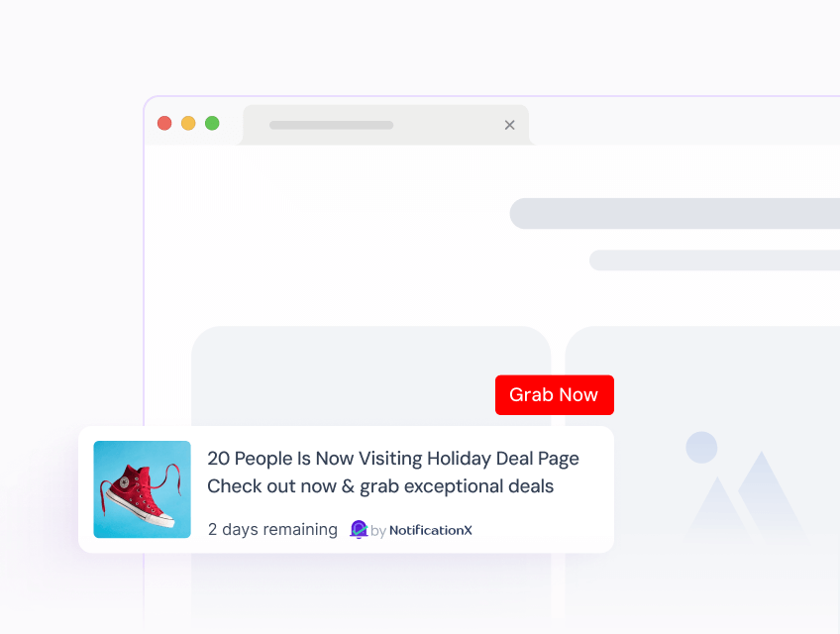Click the mountain image placeholder icon

pyautogui.click(x=746, y=495)
